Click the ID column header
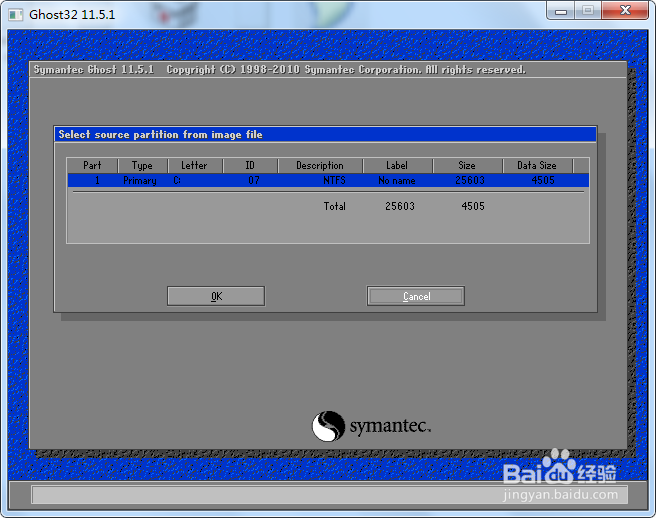 [250, 165]
